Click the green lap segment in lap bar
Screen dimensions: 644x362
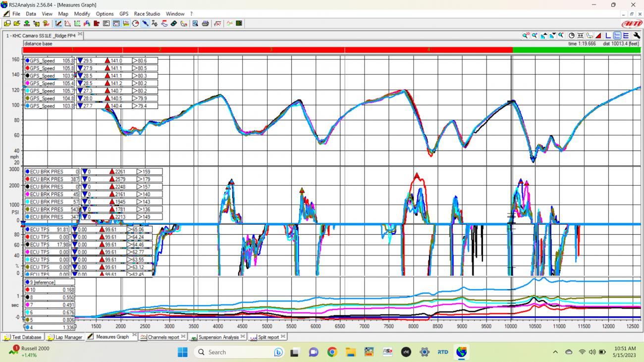click(x=577, y=50)
